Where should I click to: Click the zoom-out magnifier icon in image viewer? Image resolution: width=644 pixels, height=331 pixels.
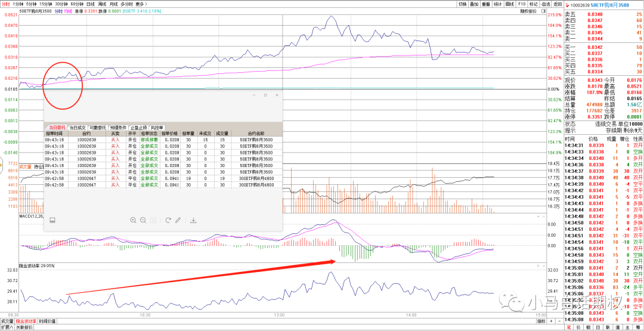[143, 220]
